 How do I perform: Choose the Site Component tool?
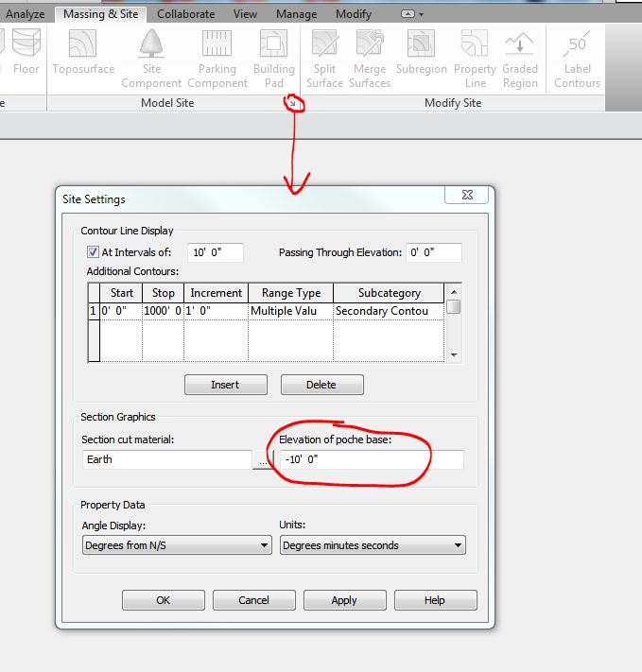[x=151, y=59]
